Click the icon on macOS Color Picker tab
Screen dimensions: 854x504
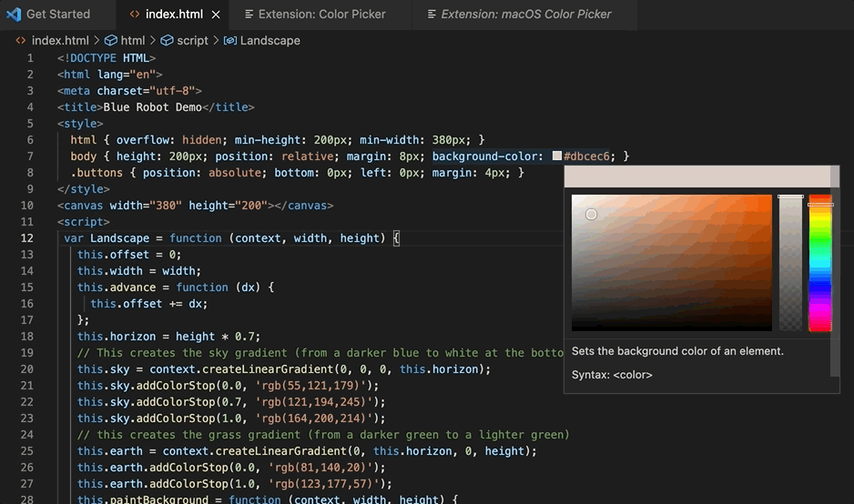pyautogui.click(x=431, y=15)
